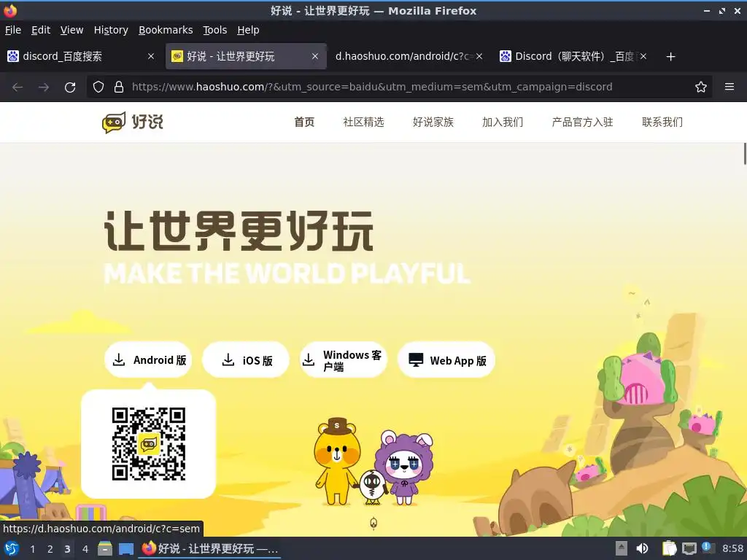The height and width of the screenshot is (560, 747).
Task: Click the Firefox forward arrow button
Action: (x=44, y=87)
